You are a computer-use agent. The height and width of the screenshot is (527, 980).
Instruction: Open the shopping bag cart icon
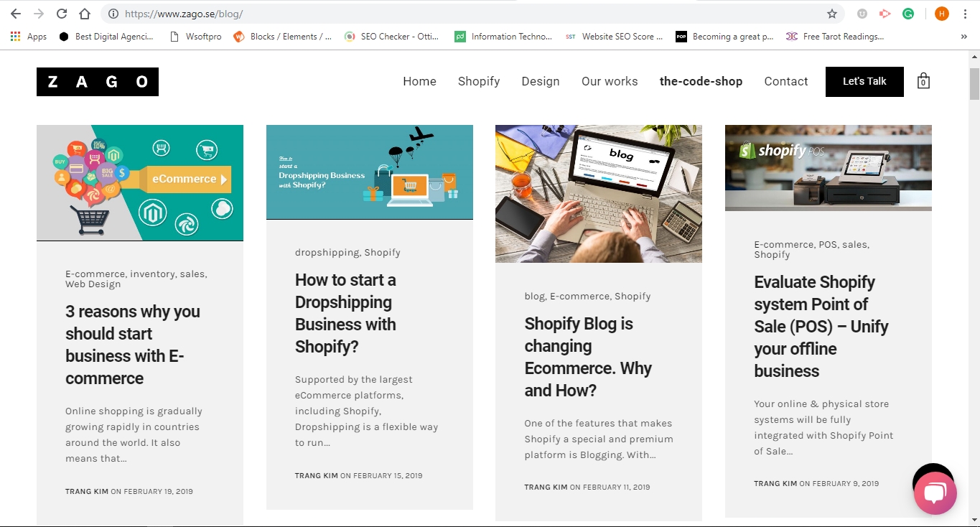pos(923,80)
